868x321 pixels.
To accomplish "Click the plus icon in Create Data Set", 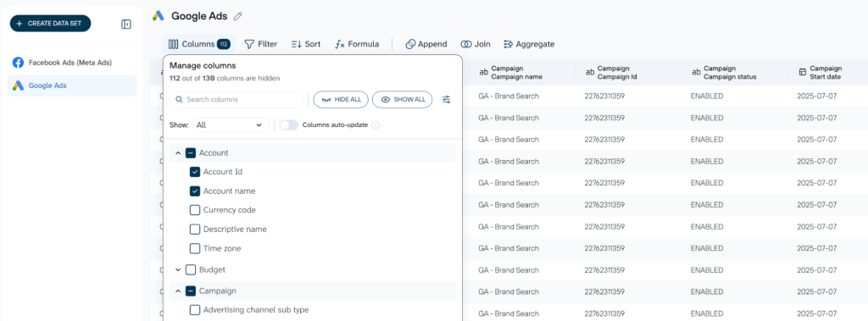I will [x=19, y=24].
